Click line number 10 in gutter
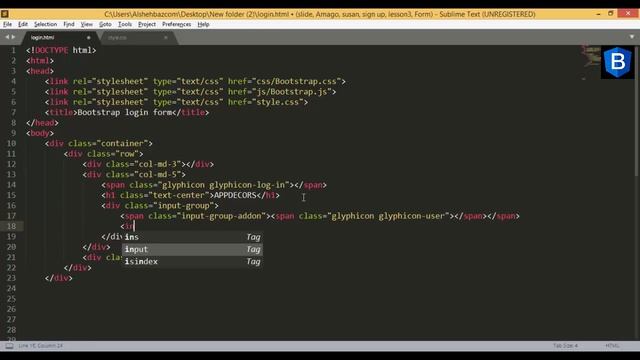Image resolution: width=640 pixels, height=360 pixels. pos(11,144)
